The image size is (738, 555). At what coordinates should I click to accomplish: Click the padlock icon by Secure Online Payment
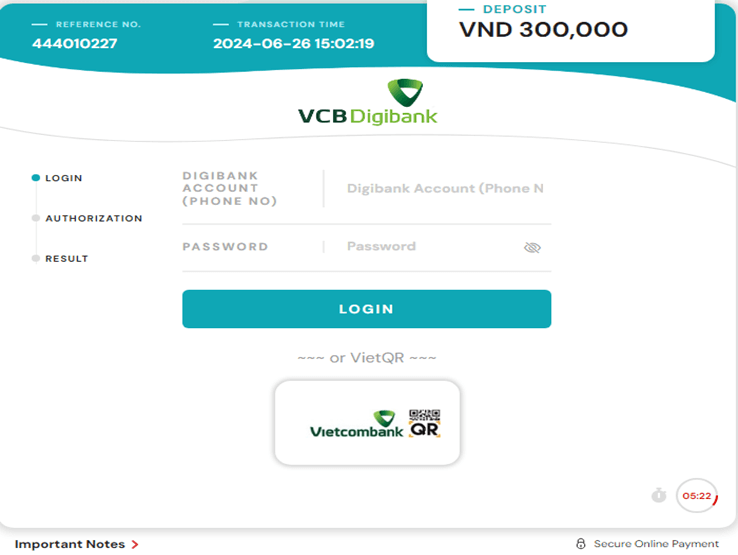581,544
